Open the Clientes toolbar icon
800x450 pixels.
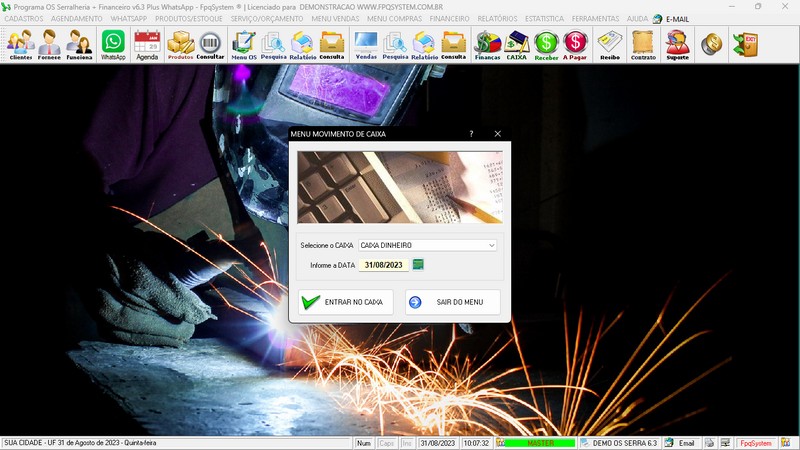coord(20,44)
